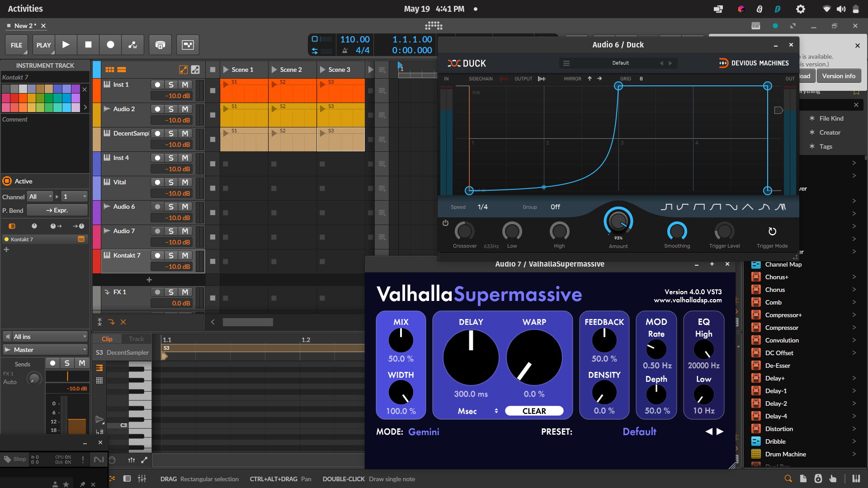Screen dimensions: 868x488
Task: Expand the Compressor+ device entry arrow
Action: pos(854,315)
